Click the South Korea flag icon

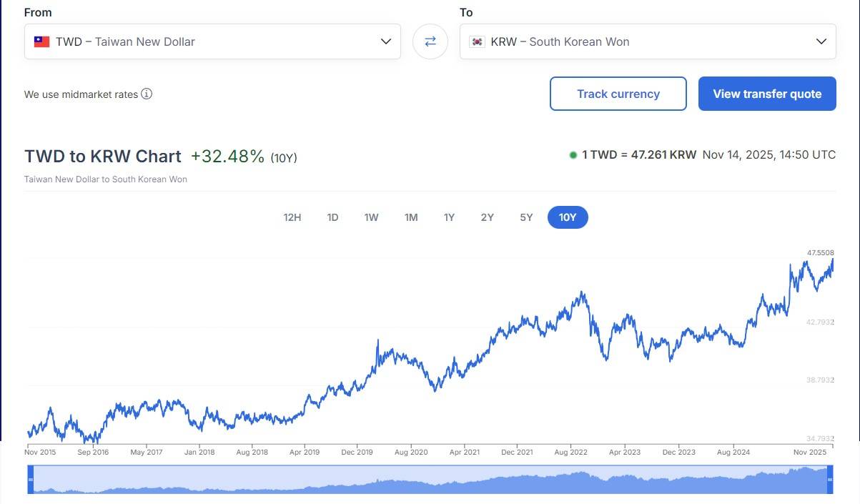click(477, 41)
